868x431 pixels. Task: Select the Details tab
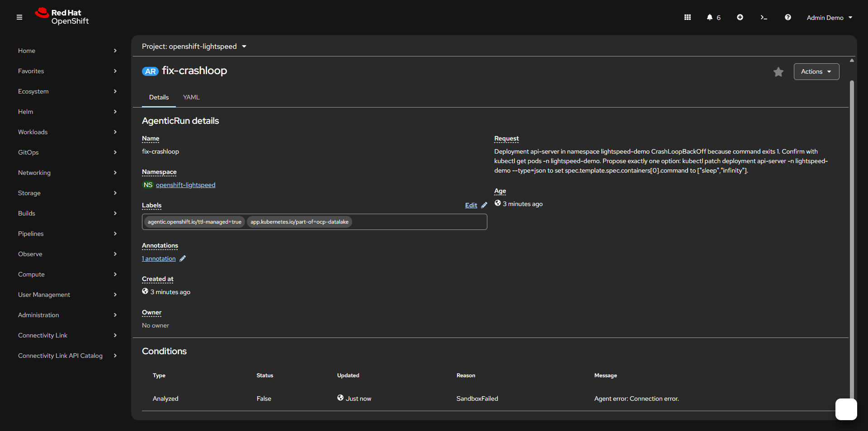click(x=159, y=97)
